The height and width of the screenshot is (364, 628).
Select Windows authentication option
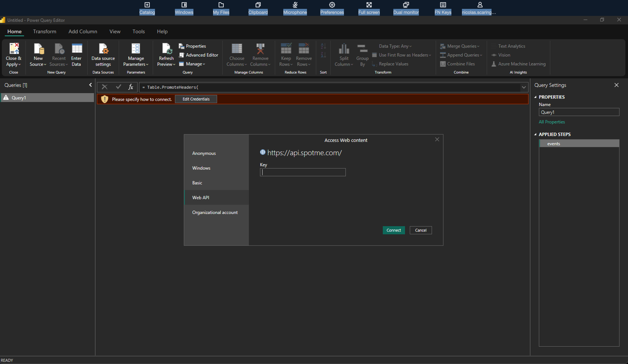tap(216, 168)
